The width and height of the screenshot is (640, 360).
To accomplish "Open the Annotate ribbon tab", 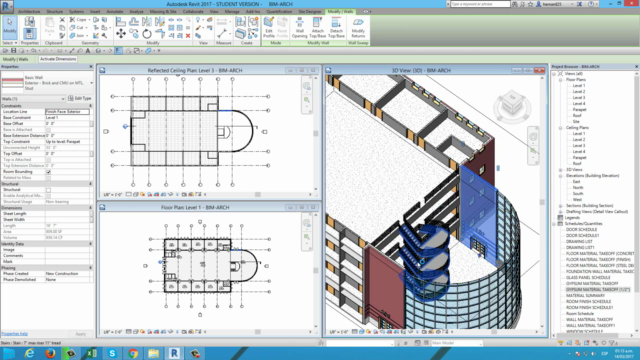I will [x=115, y=11].
